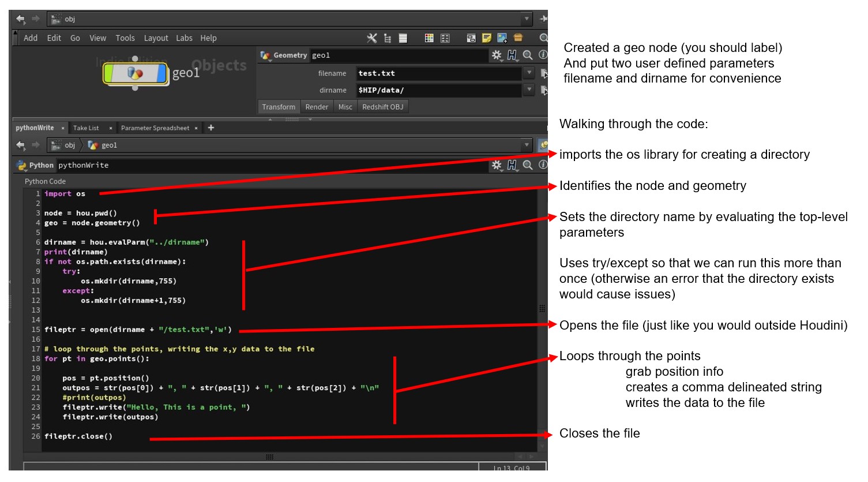This screenshot has height=482, width=868.
Task: Click the wrench tools icon in network toolbar
Action: pos(372,38)
